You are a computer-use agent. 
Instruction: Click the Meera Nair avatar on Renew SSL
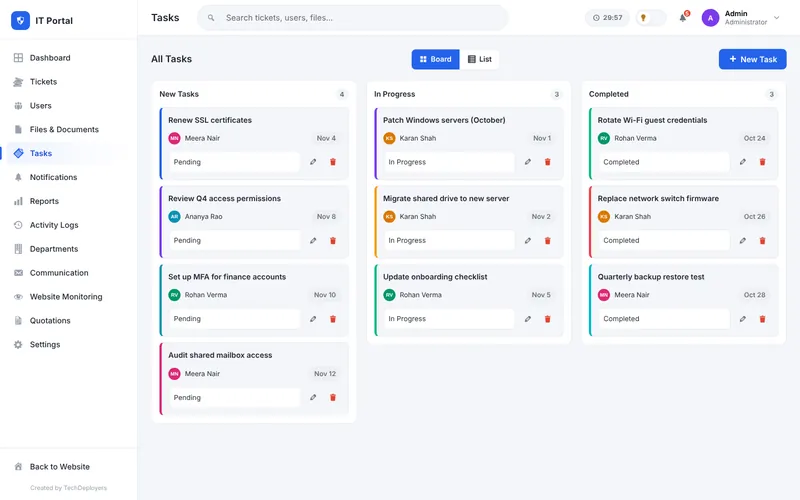(x=174, y=138)
